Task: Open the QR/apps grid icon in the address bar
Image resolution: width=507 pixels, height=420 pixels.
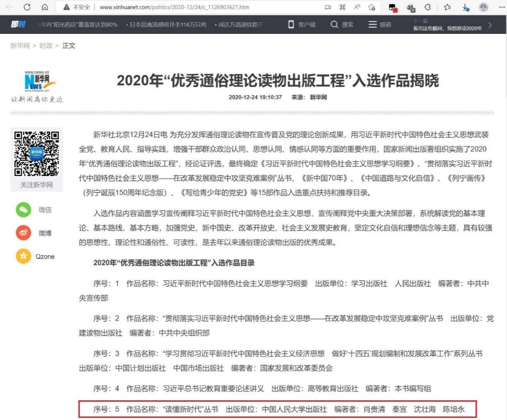Action: pyautogui.click(x=343, y=7)
